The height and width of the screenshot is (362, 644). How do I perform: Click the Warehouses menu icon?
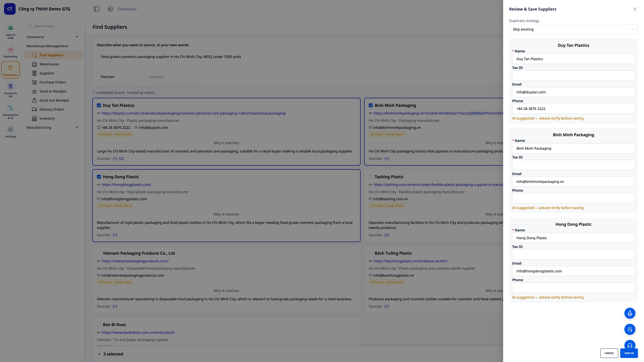point(34,64)
